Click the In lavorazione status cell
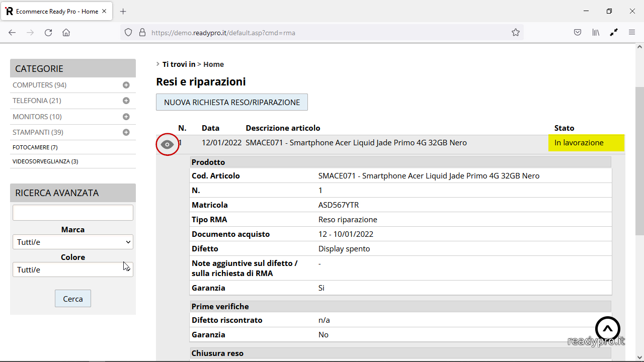The width and height of the screenshot is (644, 362). click(586, 143)
